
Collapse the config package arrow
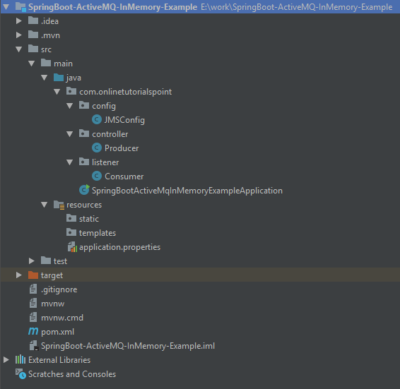click(70, 106)
